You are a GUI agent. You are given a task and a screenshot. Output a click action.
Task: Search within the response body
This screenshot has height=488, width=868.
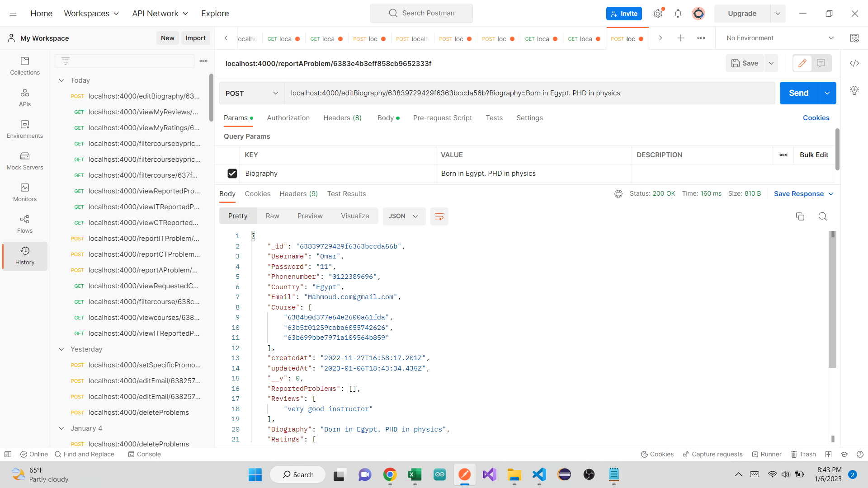823,216
